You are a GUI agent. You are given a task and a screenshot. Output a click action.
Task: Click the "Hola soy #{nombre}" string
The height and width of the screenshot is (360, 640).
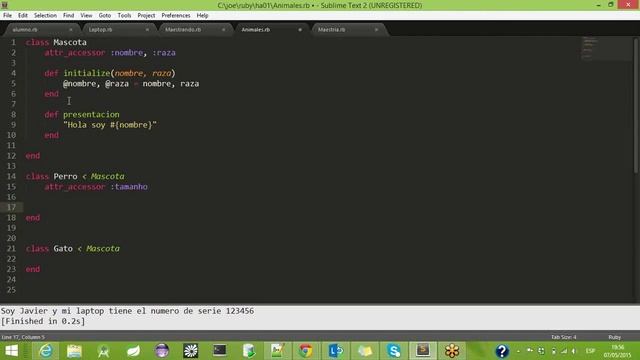pos(110,125)
